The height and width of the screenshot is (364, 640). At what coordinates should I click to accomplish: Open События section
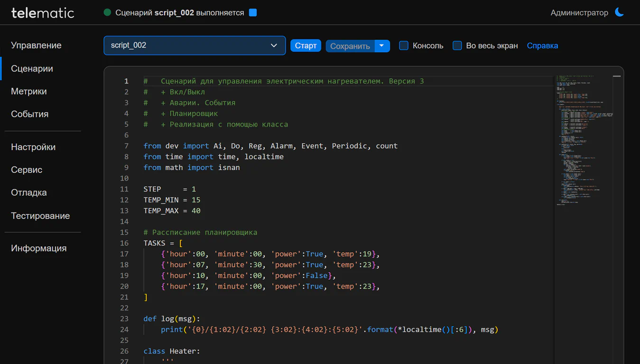pos(30,114)
